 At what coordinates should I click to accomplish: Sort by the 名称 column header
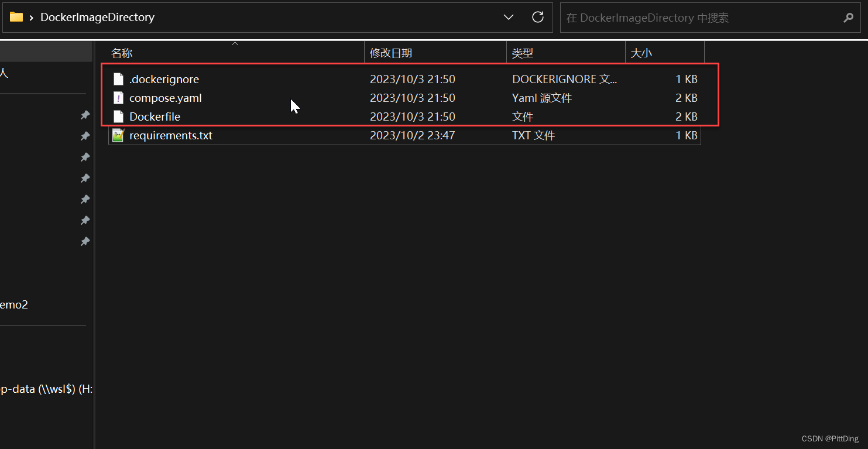coord(235,53)
